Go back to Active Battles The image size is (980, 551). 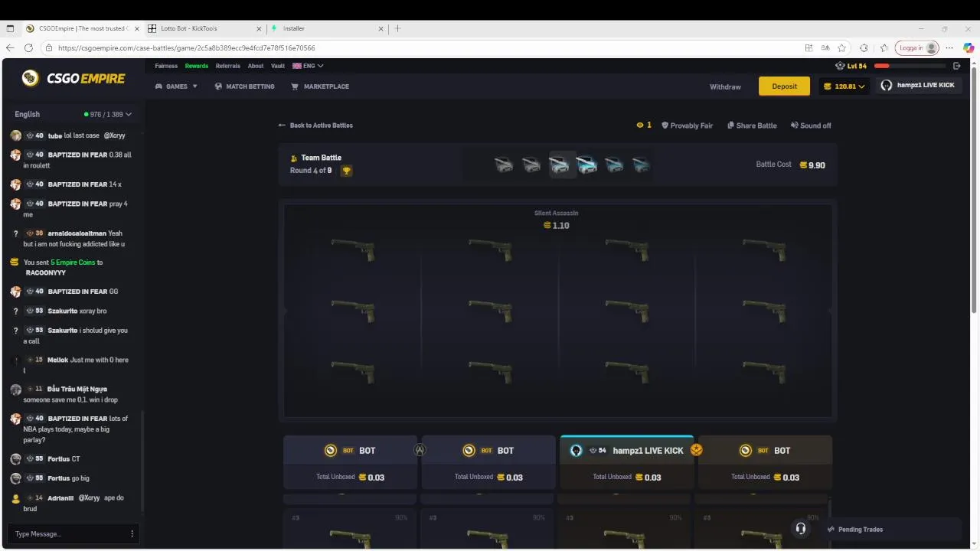315,125
